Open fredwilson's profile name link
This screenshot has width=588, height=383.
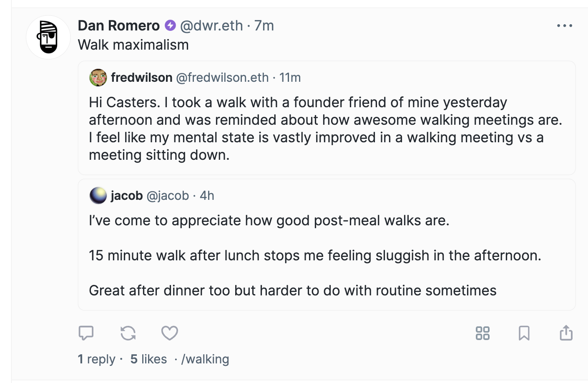pyautogui.click(x=142, y=78)
